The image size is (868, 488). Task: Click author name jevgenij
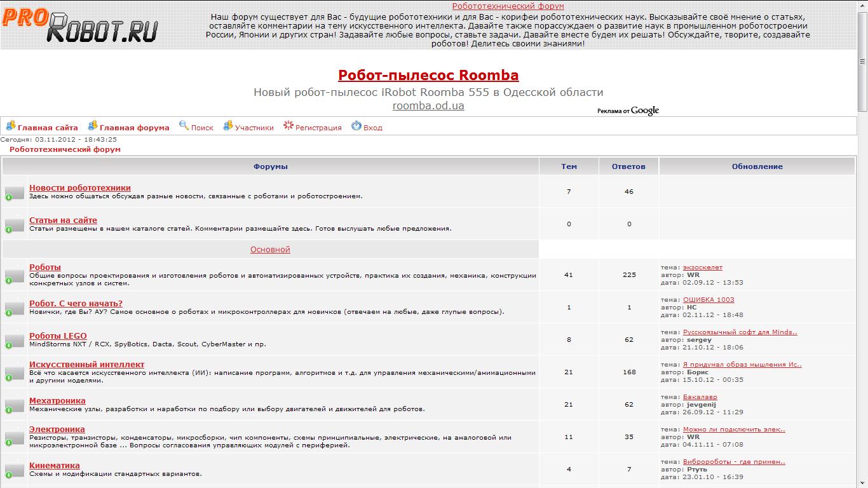pyautogui.click(x=702, y=405)
